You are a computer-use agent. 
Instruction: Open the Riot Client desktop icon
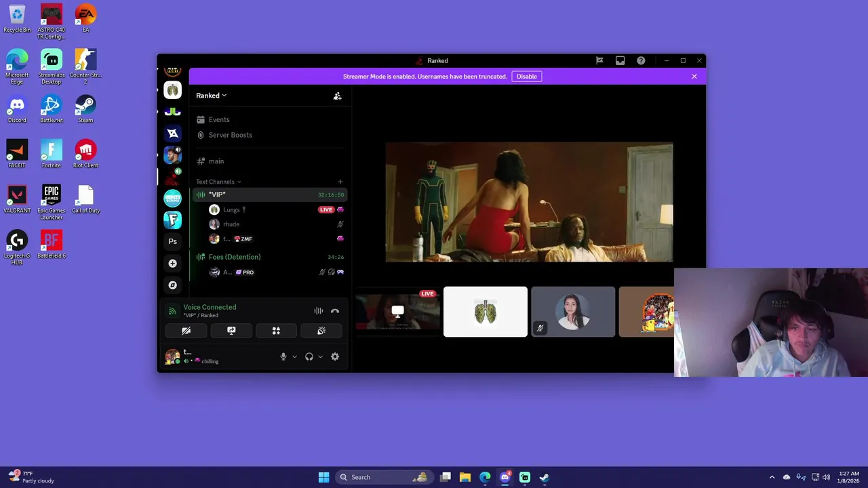tap(85, 154)
